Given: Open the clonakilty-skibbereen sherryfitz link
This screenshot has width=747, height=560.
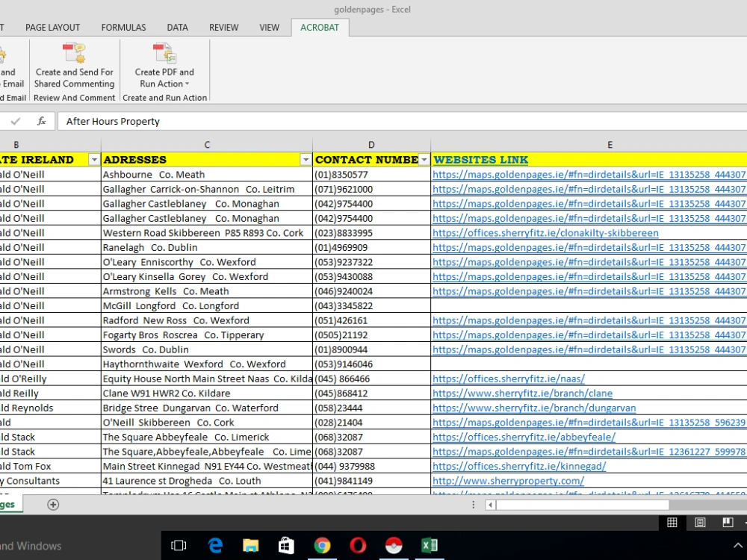Looking at the screenshot, I should (545, 233).
